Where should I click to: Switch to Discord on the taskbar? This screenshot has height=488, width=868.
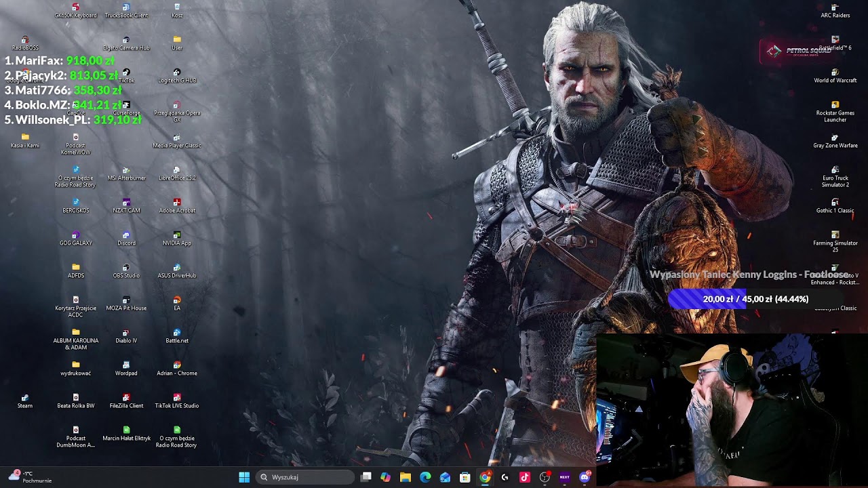pos(585,477)
